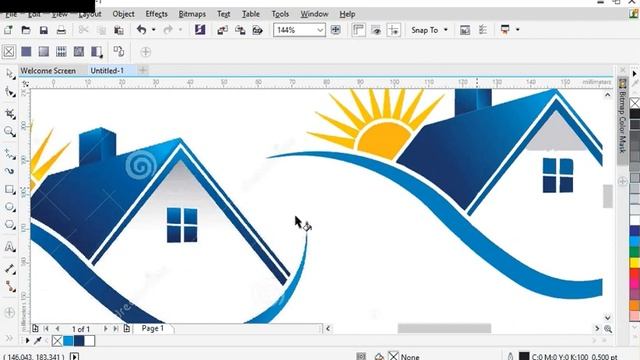Open the document palette flyout arrow
Image resolution: width=640 pixels, height=360 pixels.
(x=27, y=340)
